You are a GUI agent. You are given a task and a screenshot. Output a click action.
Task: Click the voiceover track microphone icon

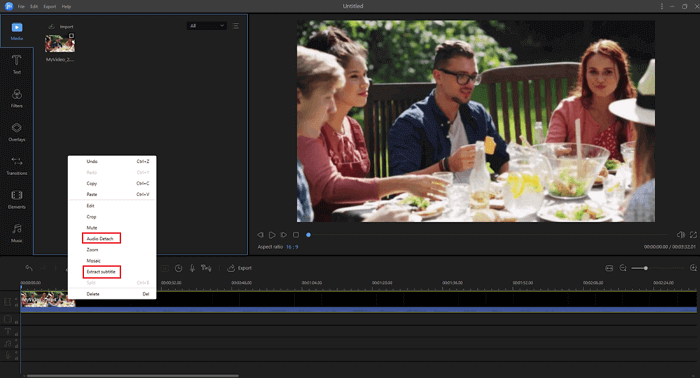tap(8, 355)
